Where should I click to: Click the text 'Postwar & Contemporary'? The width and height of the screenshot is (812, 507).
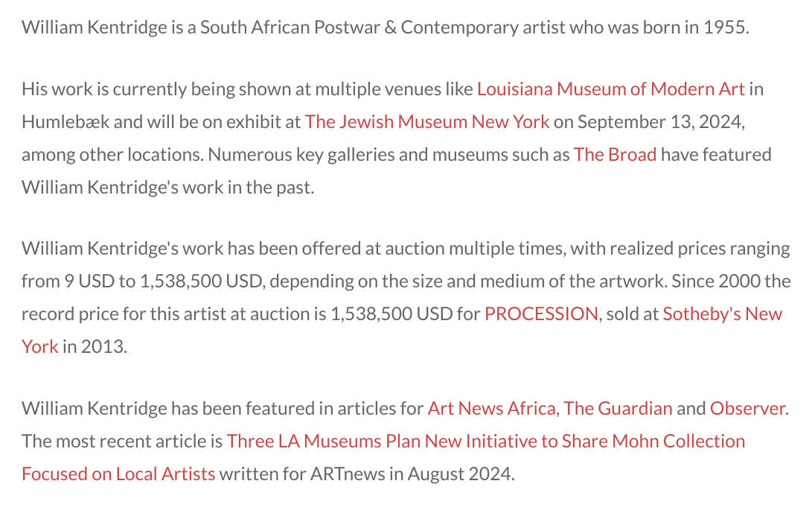point(404,28)
